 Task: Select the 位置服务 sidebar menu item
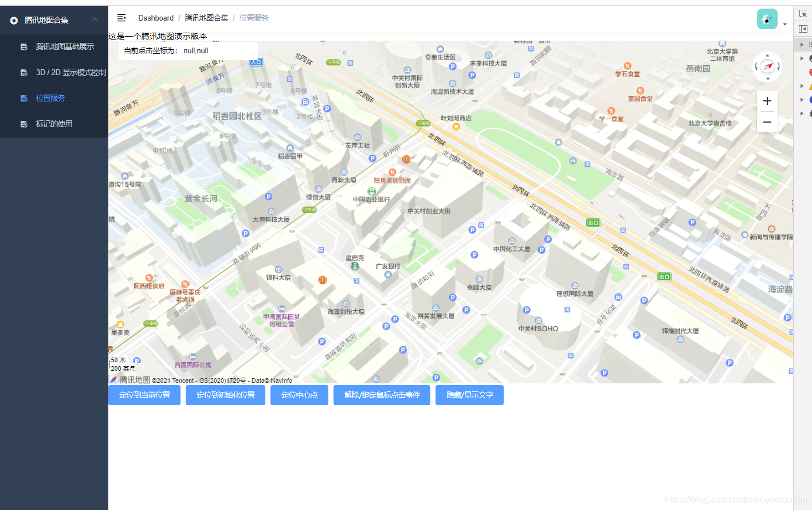(54, 98)
